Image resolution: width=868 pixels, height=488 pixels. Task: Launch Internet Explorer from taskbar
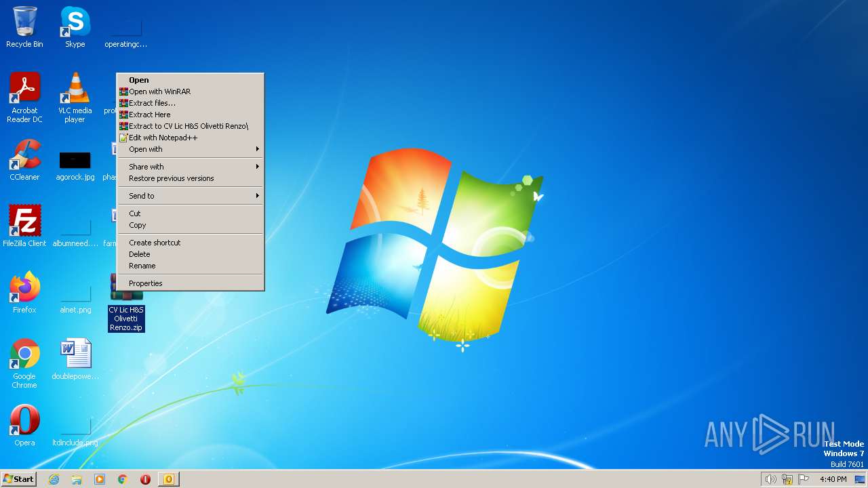tap(54, 479)
